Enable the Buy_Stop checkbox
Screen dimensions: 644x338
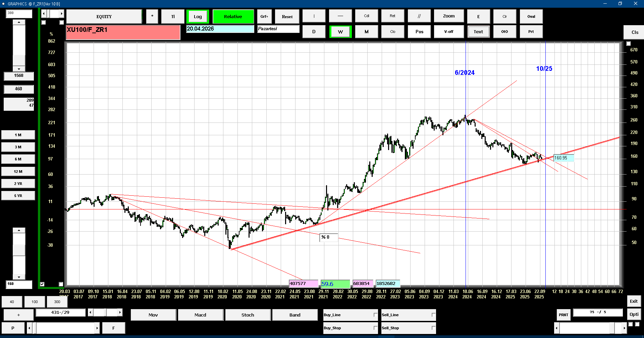(375, 328)
